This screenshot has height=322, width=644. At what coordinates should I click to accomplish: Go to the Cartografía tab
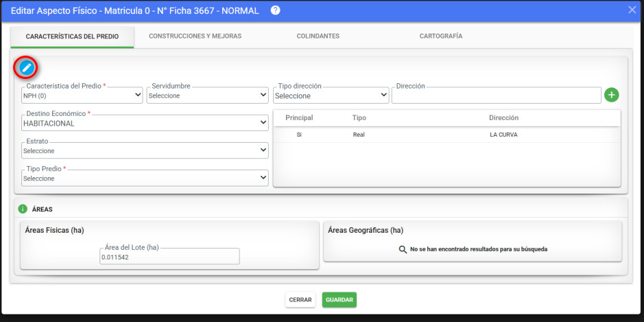pyautogui.click(x=440, y=36)
